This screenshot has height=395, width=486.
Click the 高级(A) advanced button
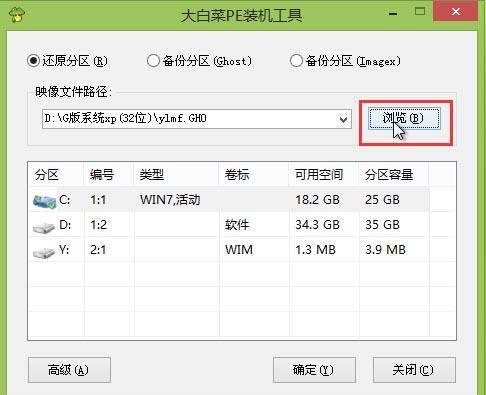point(69,370)
